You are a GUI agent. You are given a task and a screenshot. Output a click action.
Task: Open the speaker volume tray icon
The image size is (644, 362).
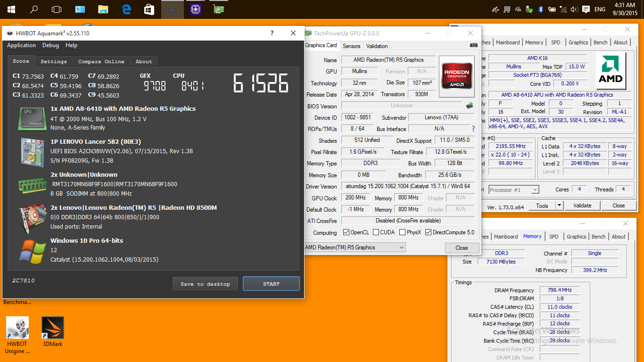574,9
